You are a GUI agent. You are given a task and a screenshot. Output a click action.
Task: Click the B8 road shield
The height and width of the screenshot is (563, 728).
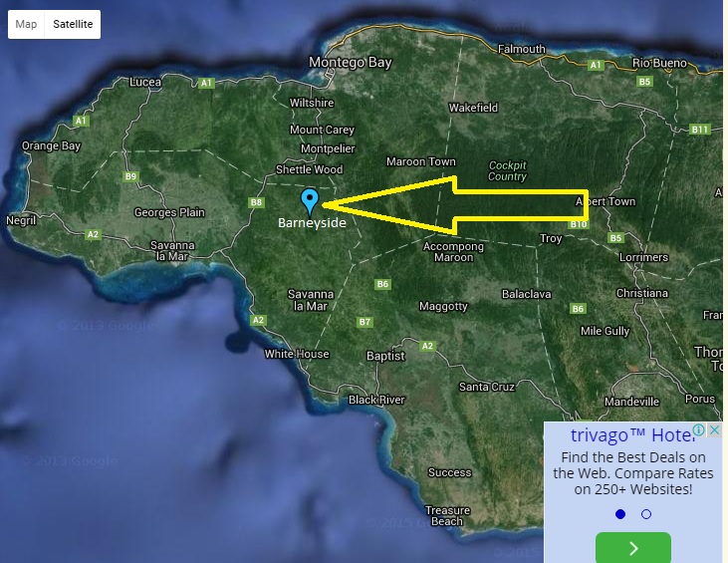[257, 202]
